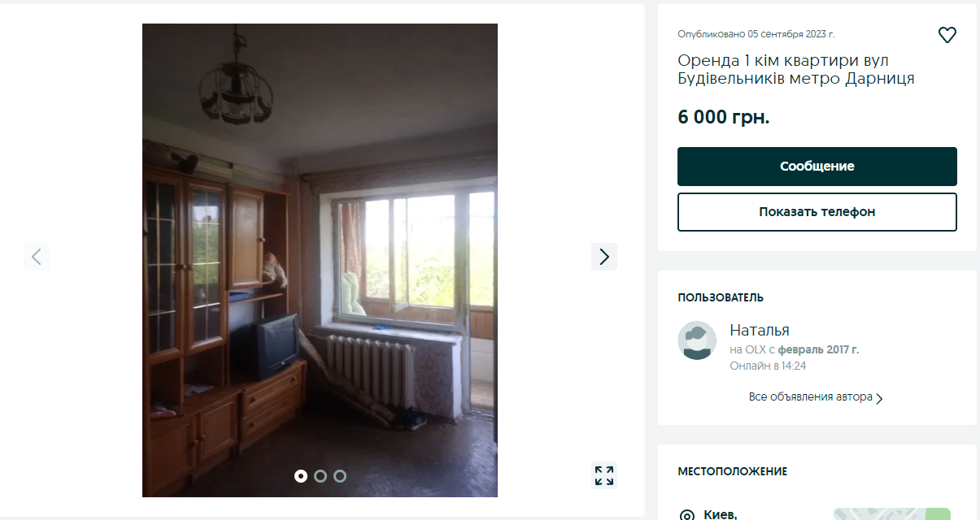This screenshot has width=980, height=520.
Task: Select the second photo carousel dot
Action: click(320, 476)
